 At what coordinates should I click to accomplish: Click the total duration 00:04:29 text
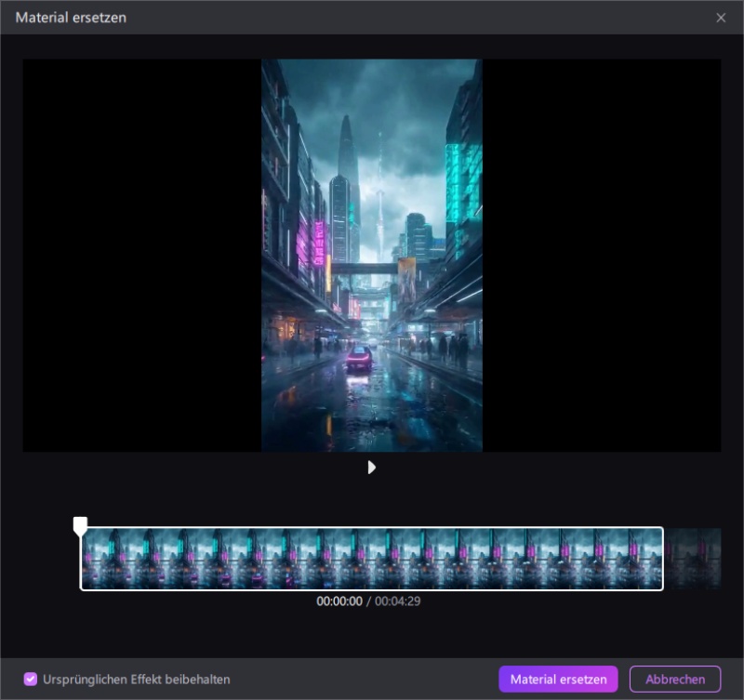coord(398,601)
